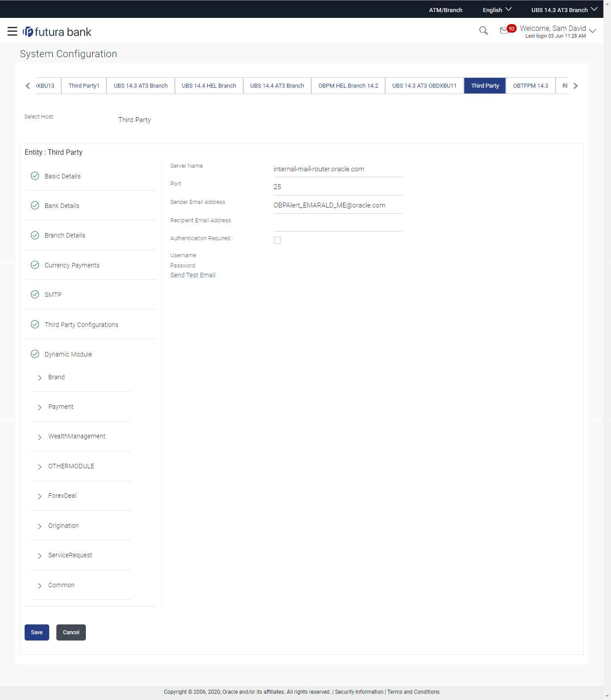611x700 pixels.
Task: Expand the Common module chevron
Action: pos(39,585)
